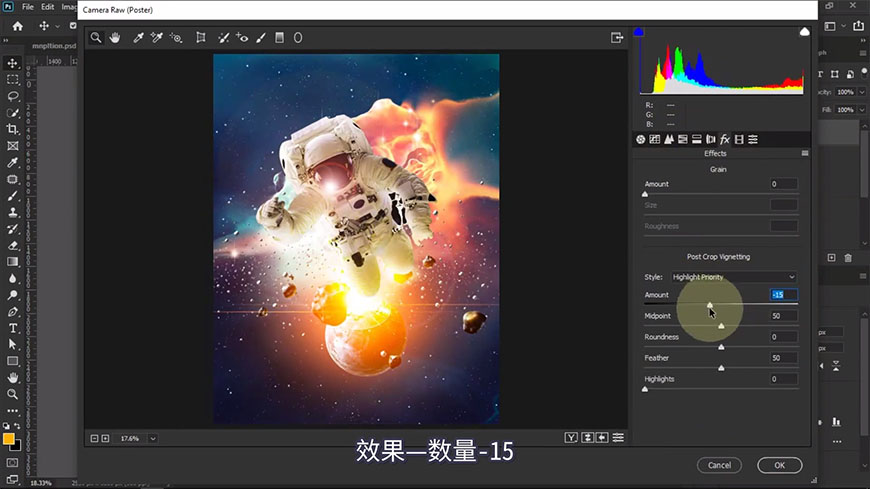Image resolution: width=870 pixels, height=489 pixels.
Task: Select the Transform tool in Camera Raw
Action: click(201, 38)
